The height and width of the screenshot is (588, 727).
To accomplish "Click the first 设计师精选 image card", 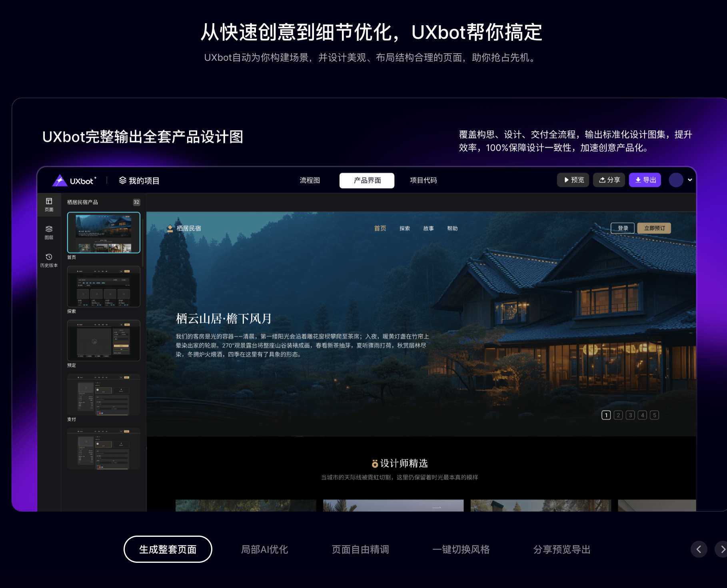I will tap(246, 505).
